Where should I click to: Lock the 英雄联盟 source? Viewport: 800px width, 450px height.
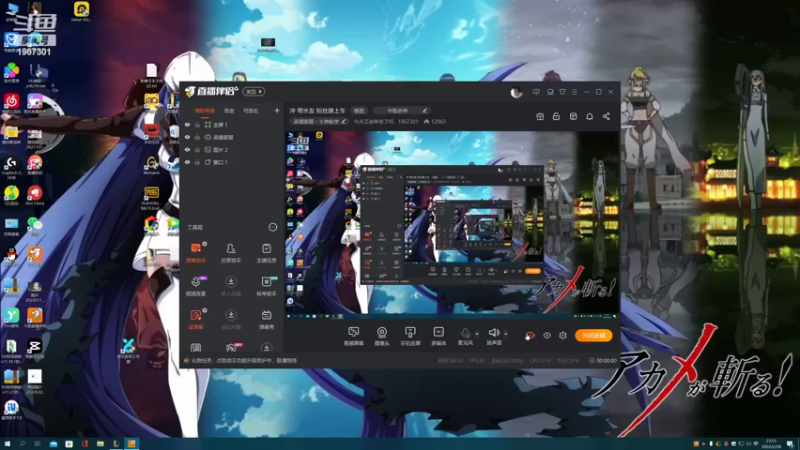197,137
